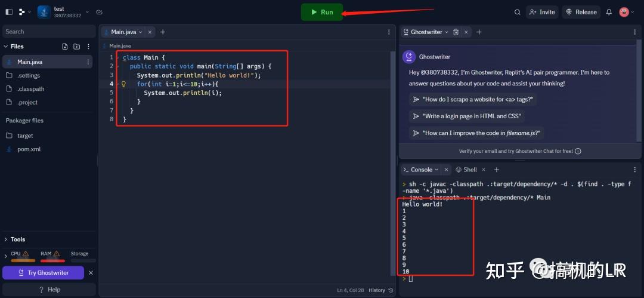Click the Try Ghostwriter button
The height and width of the screenshot is (298, 644).
pos(43,272)
